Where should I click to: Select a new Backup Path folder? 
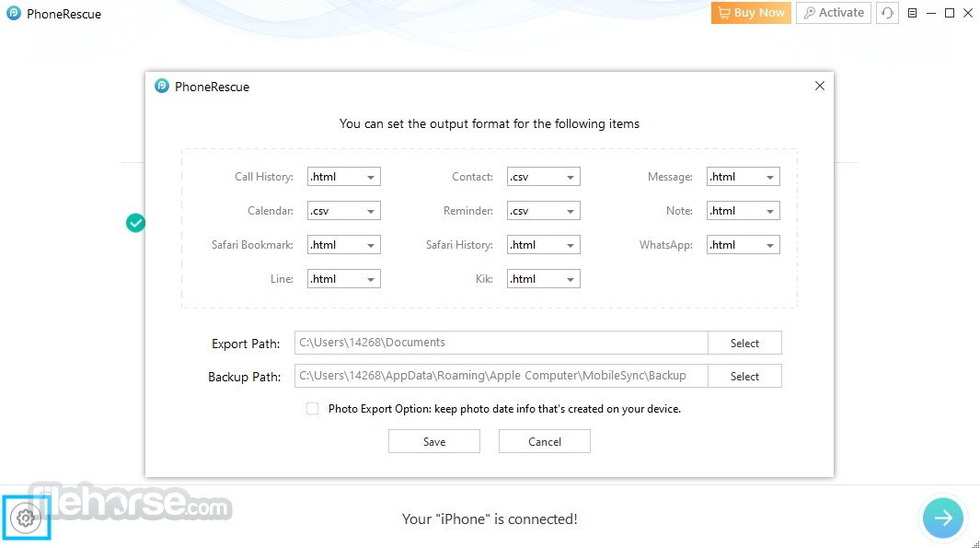744,376
